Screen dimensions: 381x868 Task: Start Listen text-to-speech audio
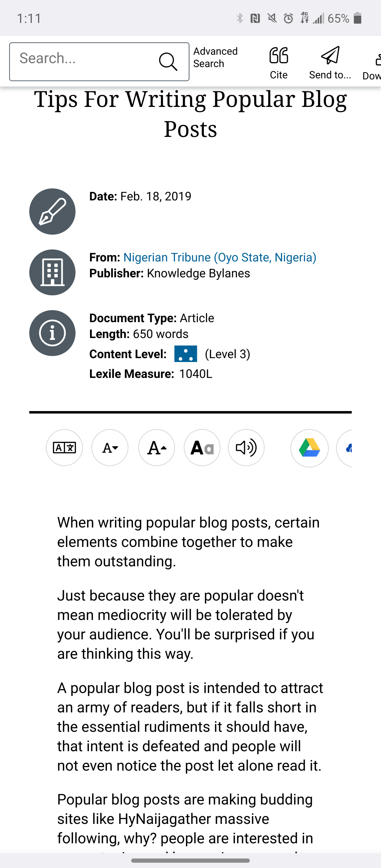coord(246,448)
